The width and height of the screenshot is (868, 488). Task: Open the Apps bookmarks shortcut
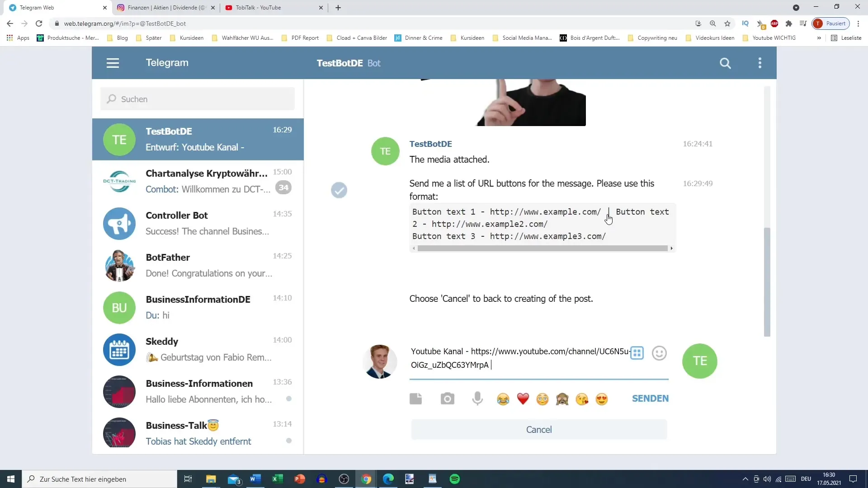(18, 38)
